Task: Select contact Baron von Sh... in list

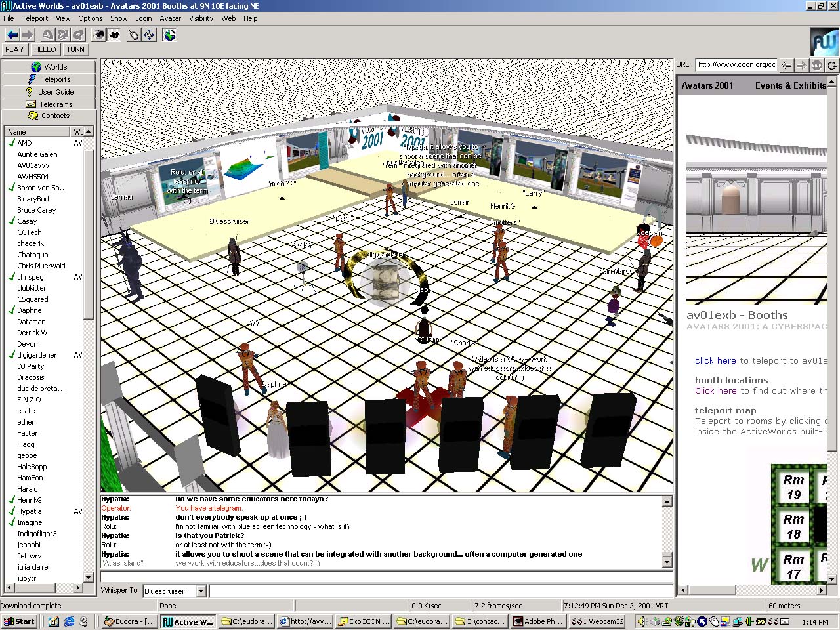Action: click(41, 188)
